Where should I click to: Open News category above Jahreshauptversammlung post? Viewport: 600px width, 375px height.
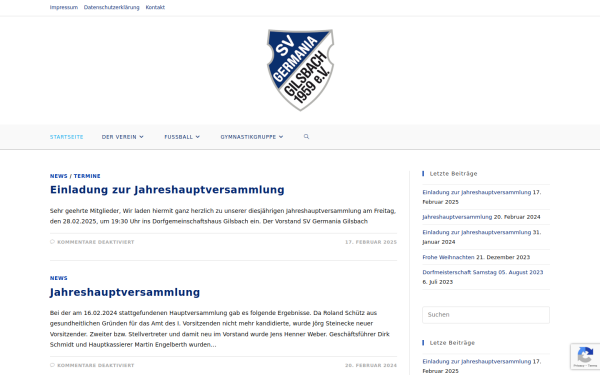pyautogui.click(x=59, y=278)
